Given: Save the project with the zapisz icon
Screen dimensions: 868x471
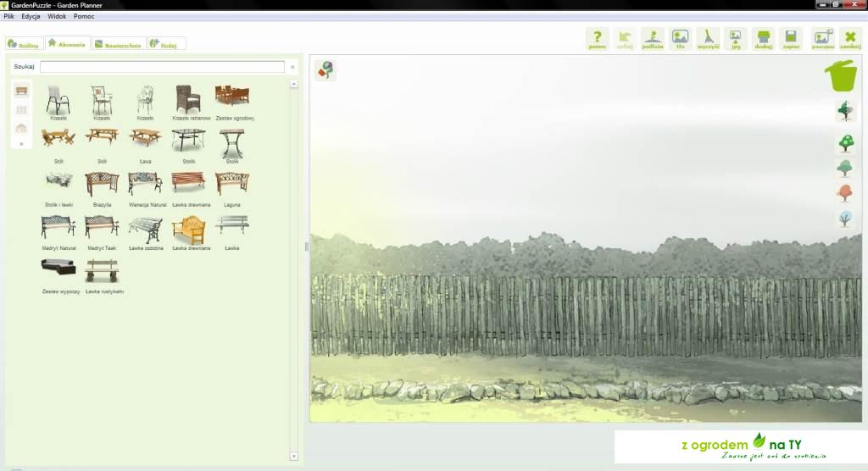Looking at the screenshot, I should (x=791, y=38).
